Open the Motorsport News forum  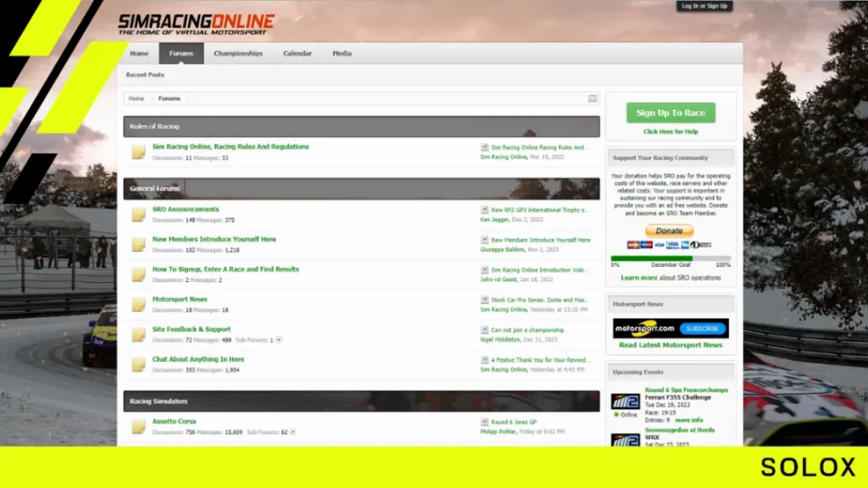180,299
